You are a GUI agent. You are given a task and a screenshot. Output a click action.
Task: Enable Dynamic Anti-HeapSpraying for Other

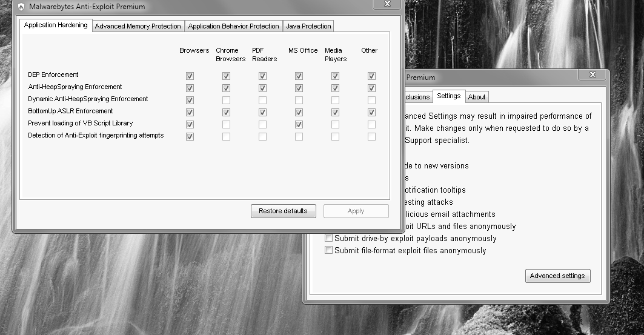(x=372, y=100)
